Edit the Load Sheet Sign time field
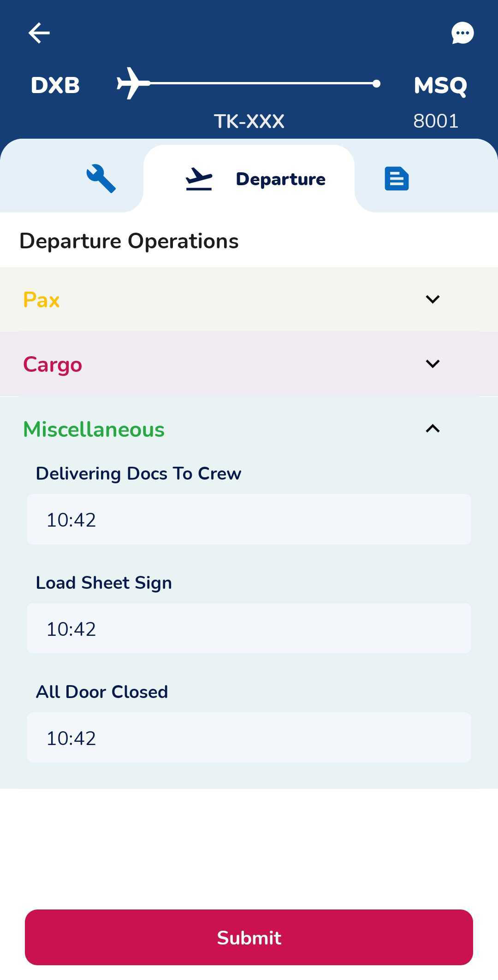This screenshot has width=498, height=980. pyautogui.click(x=249, y=628)
